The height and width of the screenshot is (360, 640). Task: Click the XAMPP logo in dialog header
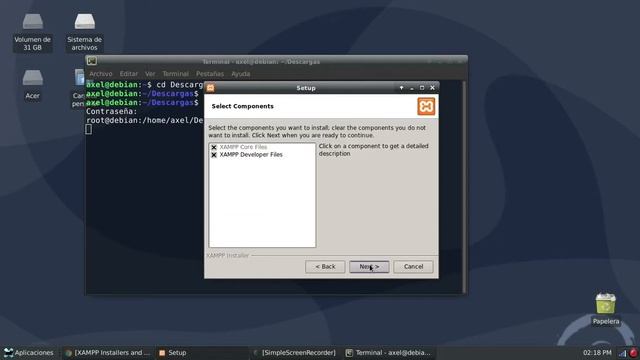point(426,107)
